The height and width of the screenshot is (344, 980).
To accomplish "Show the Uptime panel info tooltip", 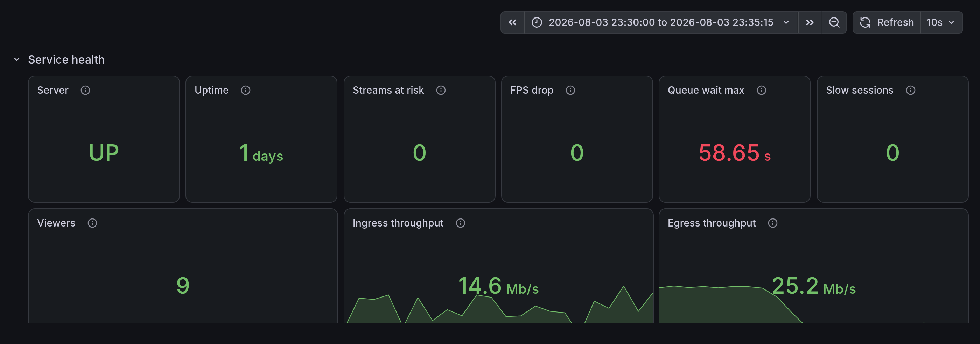I will tap(245, 90).
